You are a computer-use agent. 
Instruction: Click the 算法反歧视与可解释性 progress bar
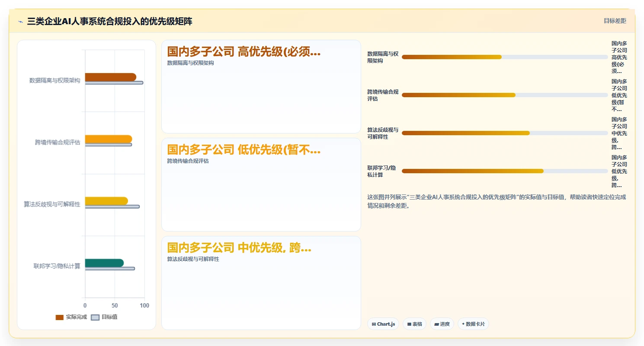pyautogui.click(x=505, y=133)
